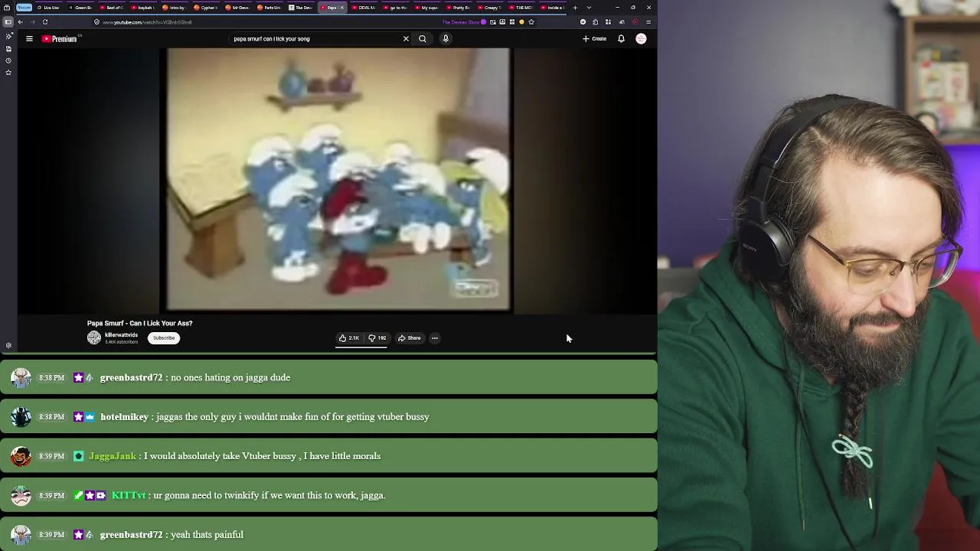This screenshot has height=551, width=980.
Task: Click hotelmikey's chat avatar
Action: [x=21, y=417]
